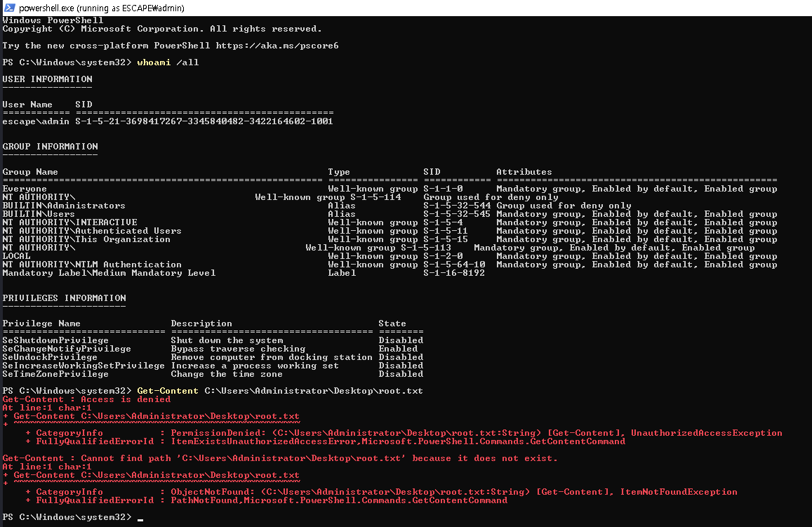Click the URL https://aka.ms/pscore6
Viewport: 812px width, 527px height.
277,46
